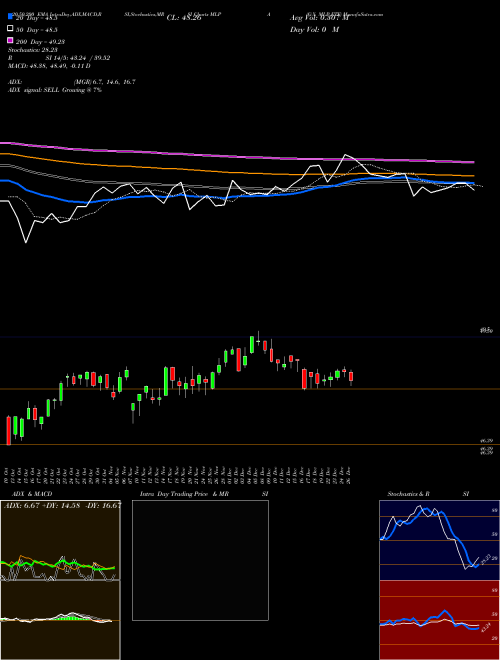
Task: Click the blue 20 Day legend swatch
Action: (11, 17)
